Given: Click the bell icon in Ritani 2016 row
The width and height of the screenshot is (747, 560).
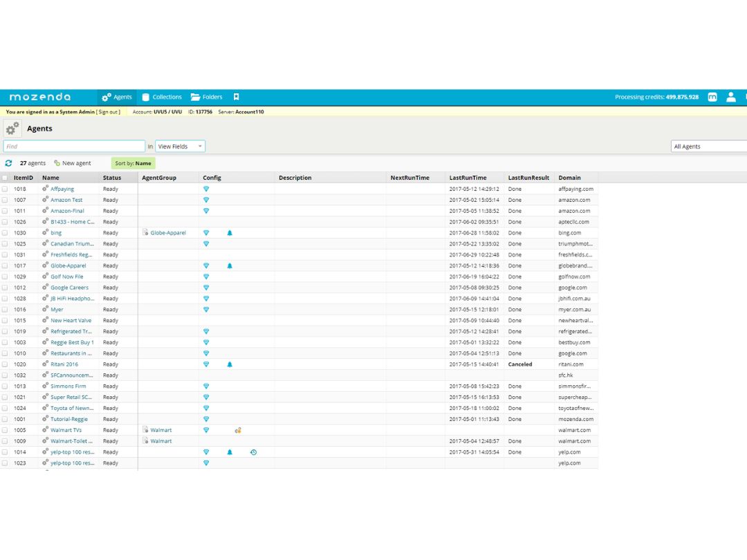Looking at the screenshot, I should (230, 364).
